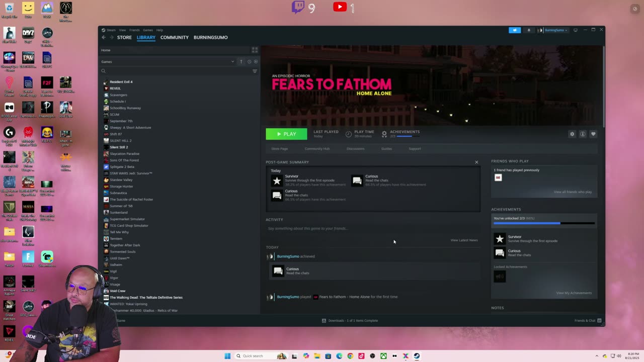Open Google Chrome on taskbar
The image size is (644, 362).
[x=350, y=356]
